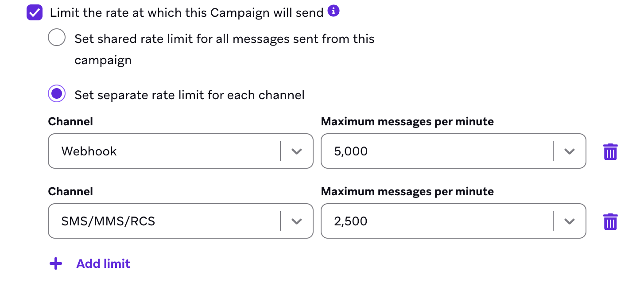Click the Add limit link
The width and height of the screenshot is (644, 294).
(x=103, y=263)
